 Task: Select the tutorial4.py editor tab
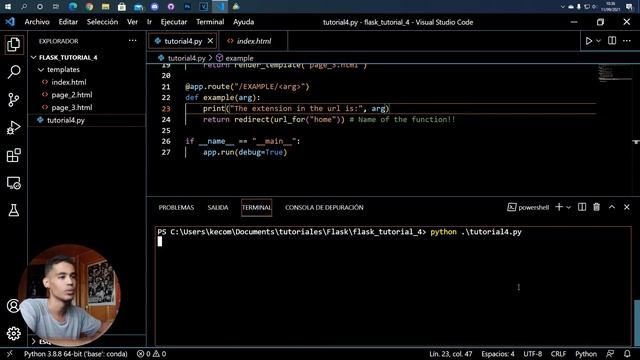pos(183,41)
